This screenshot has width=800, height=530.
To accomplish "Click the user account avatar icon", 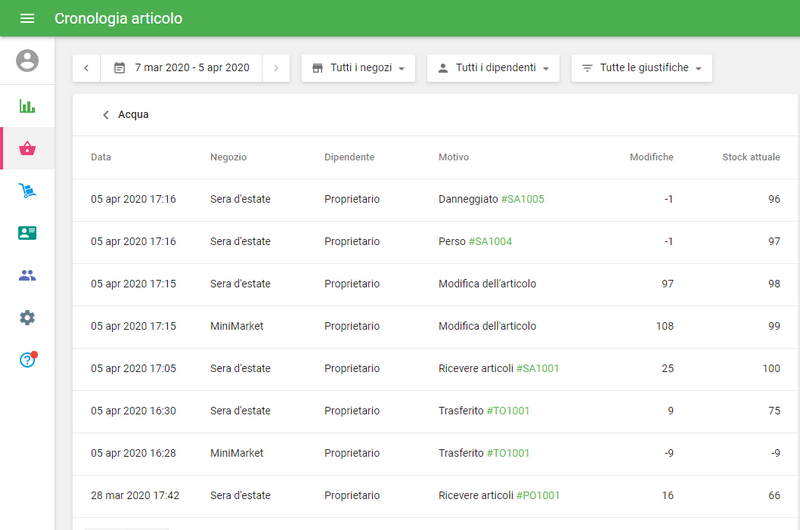I will tap(27, 61).
